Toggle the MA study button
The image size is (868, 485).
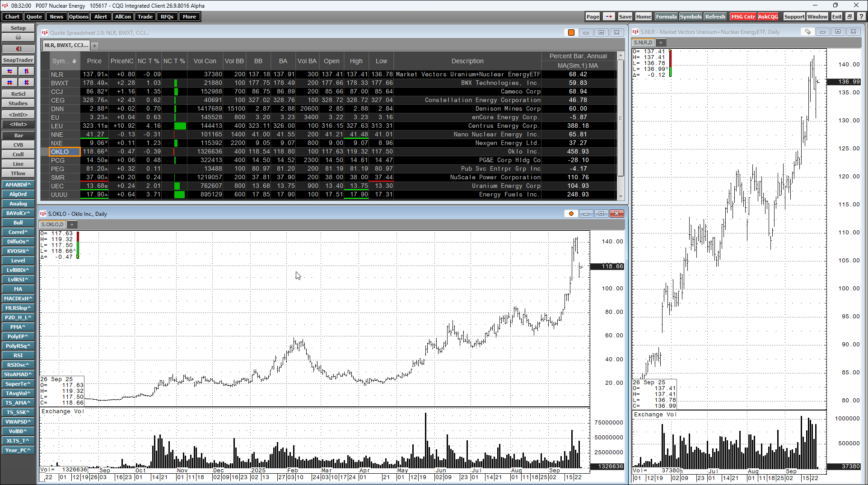click(x=18, y=289)
